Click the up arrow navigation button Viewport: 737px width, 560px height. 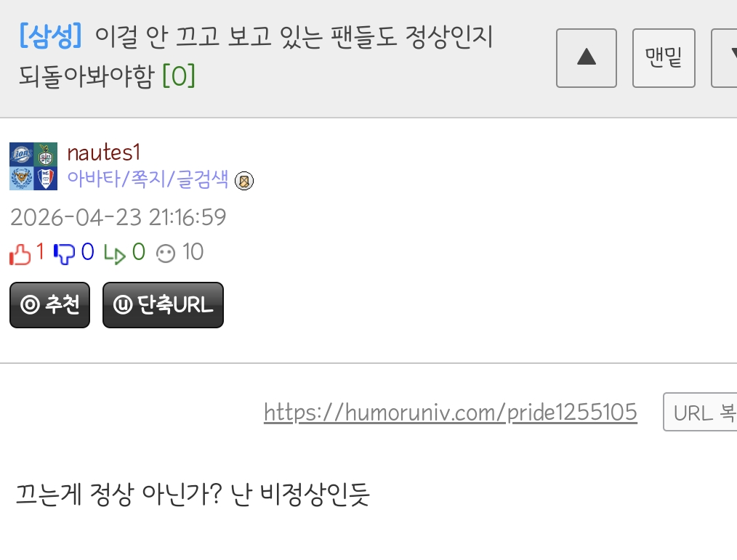(x=586, y=58)
